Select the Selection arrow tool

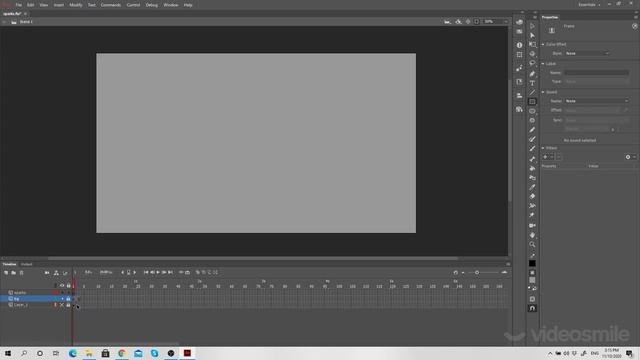point(532,26)
